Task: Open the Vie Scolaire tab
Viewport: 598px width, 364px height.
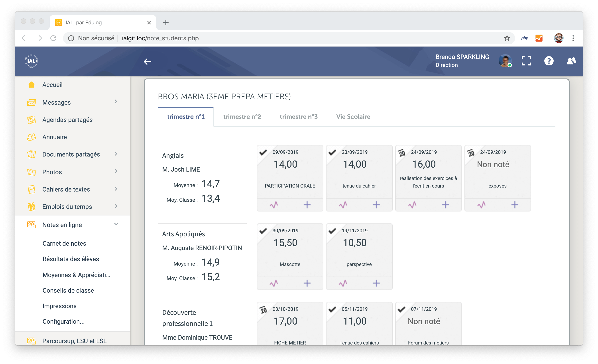Action: [x=353, y=117]
